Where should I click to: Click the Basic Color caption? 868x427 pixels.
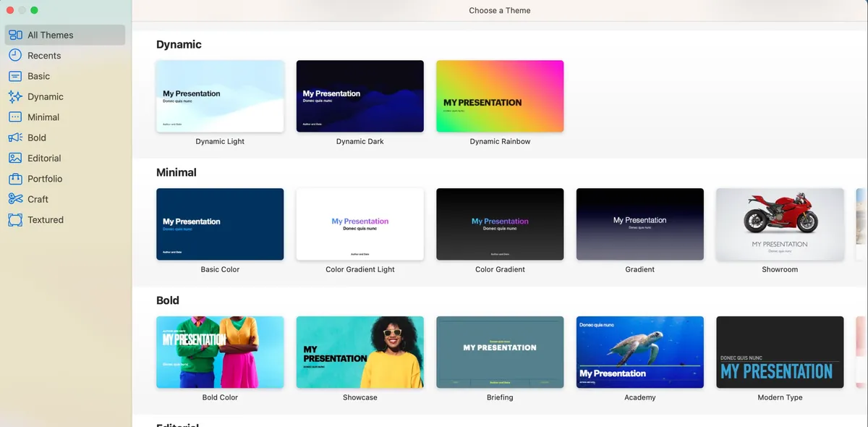pos(220,269)
